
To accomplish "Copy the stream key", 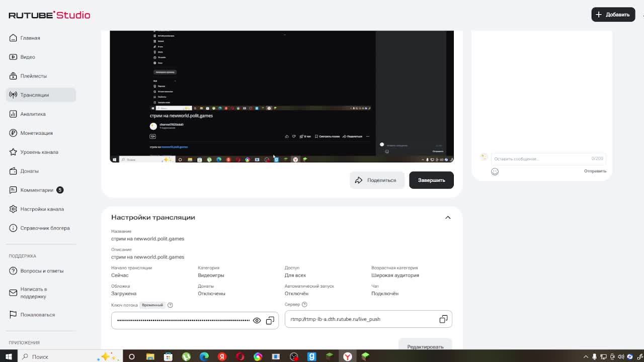I will tap(270, 321).
